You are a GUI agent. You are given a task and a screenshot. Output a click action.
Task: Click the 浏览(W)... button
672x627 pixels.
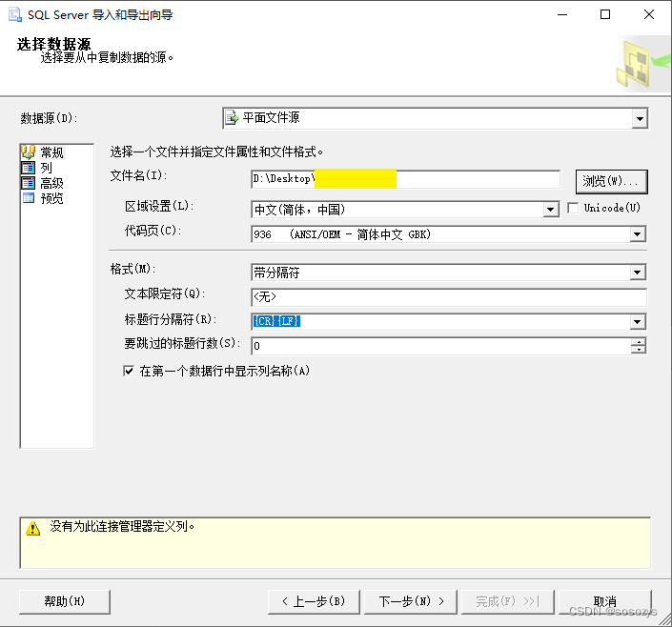point(611,181)
